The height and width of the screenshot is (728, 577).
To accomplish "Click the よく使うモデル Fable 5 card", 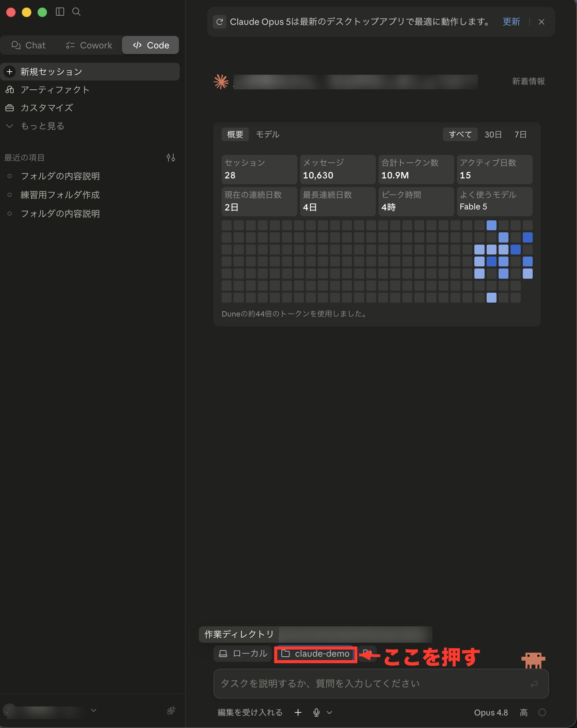I will click(494, 201).
